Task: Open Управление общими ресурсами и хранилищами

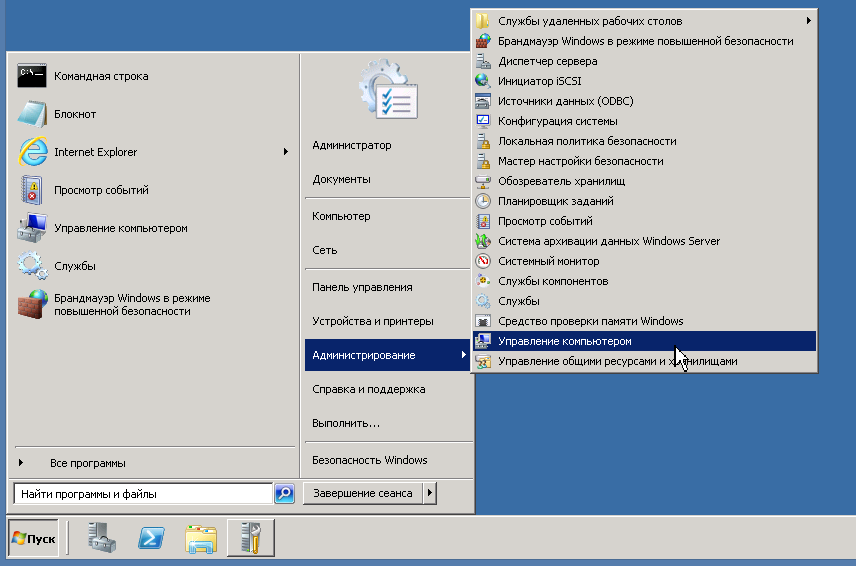Action: pos(645,361)
